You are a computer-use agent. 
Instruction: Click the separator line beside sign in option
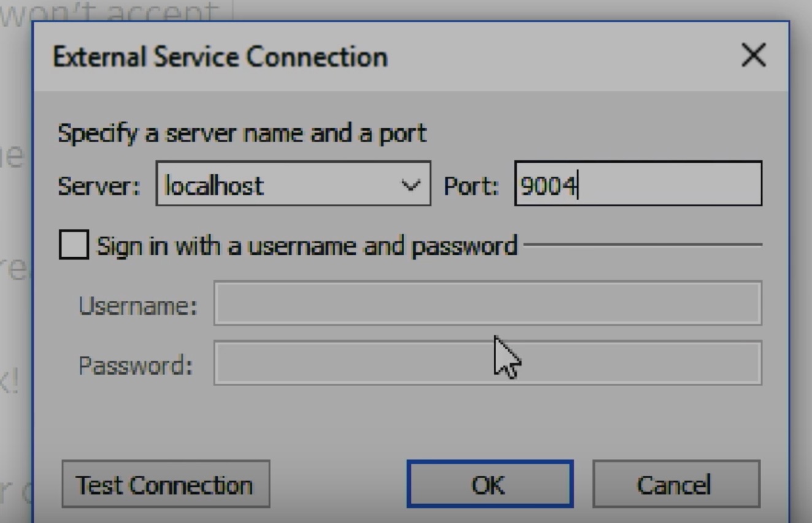pyautogui.click(x=643, y=244)
